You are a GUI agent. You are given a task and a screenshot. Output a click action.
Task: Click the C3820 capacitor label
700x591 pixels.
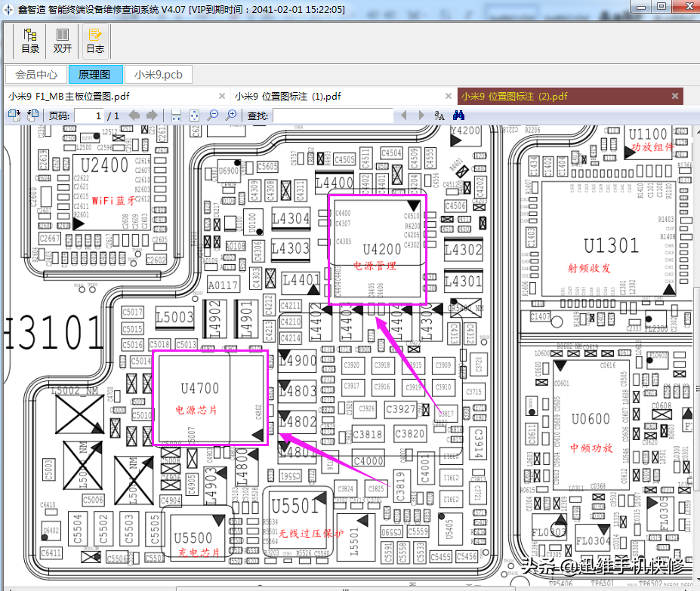(409, 433)
